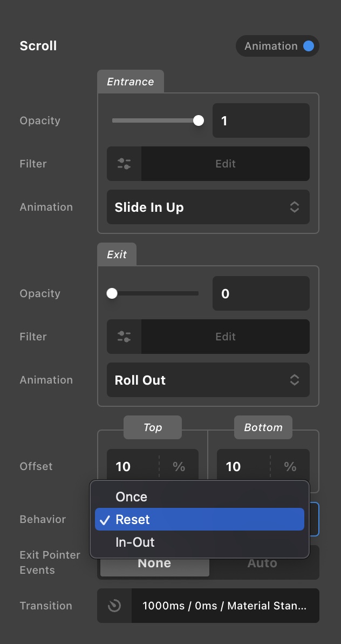
Task: Select Reset in the Behavior menu
Action: (x=200, y=520)
